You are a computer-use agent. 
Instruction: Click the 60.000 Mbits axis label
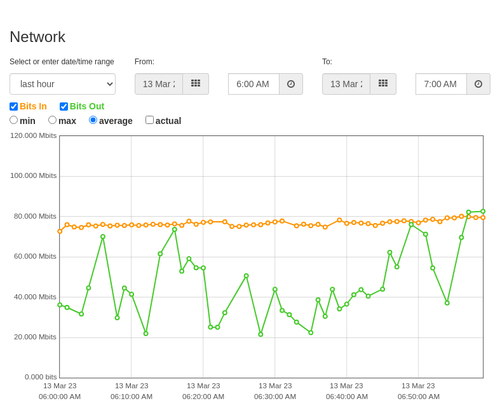[35, 256]
